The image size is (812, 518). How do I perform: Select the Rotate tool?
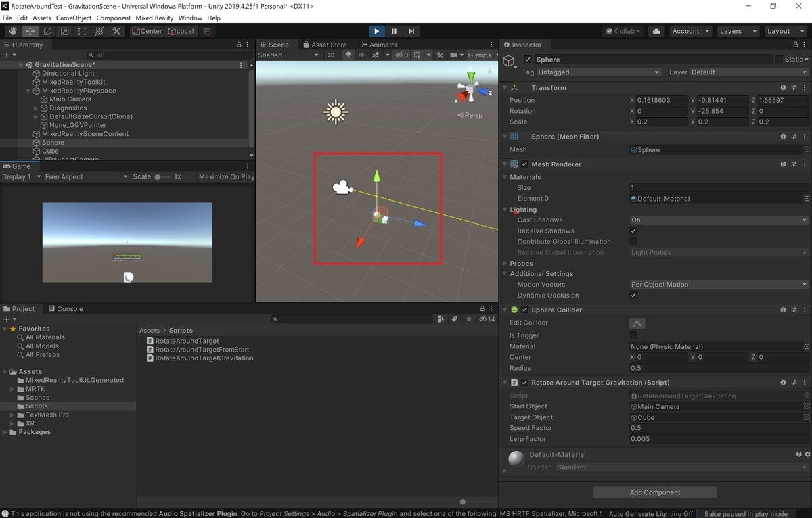[x=47, y=31]
